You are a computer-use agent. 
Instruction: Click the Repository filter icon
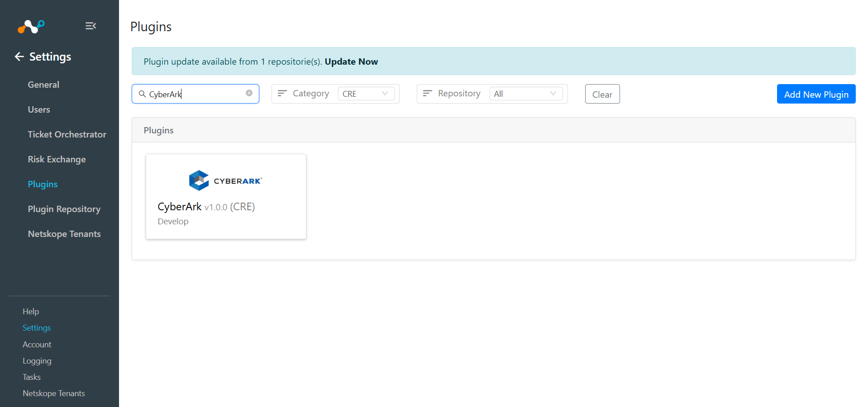pyautogui.click(x=427, y=93)
